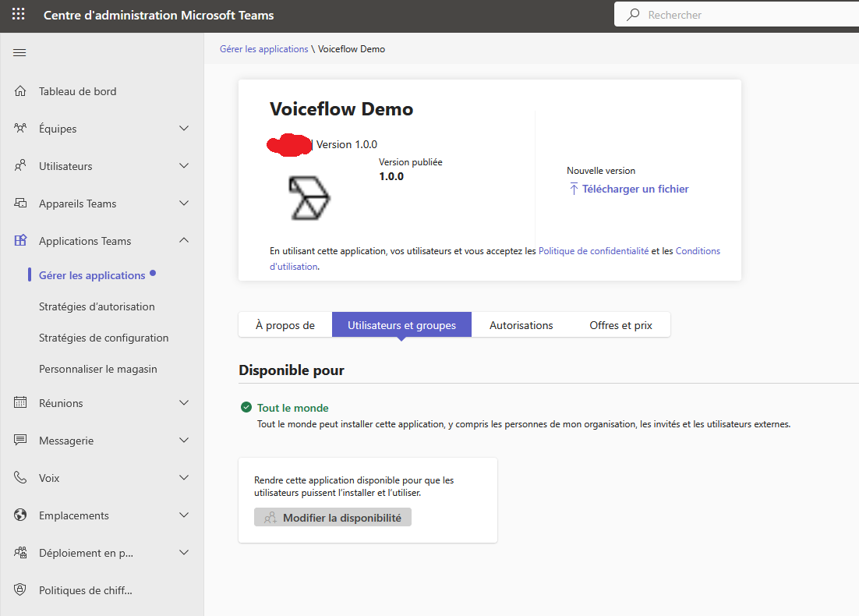Open the Offres et prix tab
The image size is (859, 616).
[x=620, y=325]
